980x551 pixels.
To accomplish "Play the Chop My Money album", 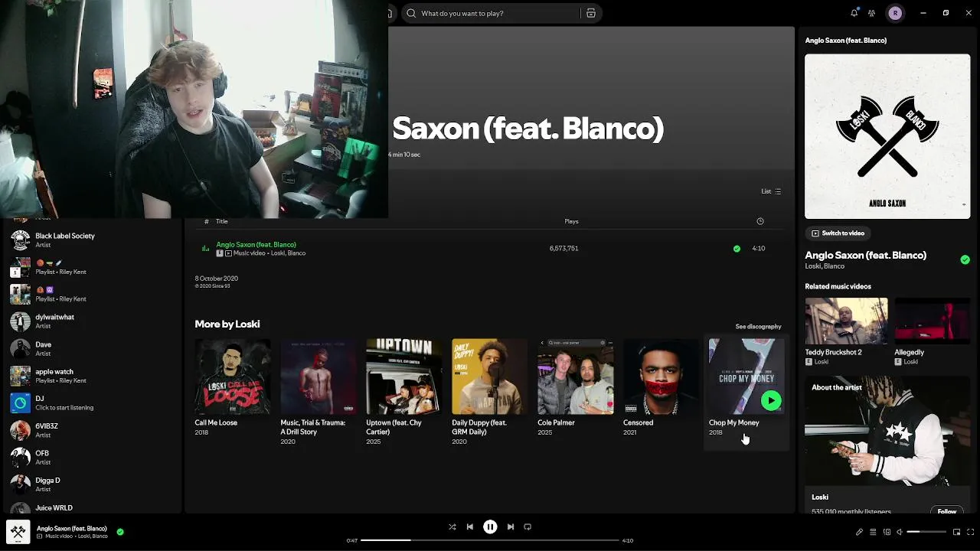I will pos(771,400).
